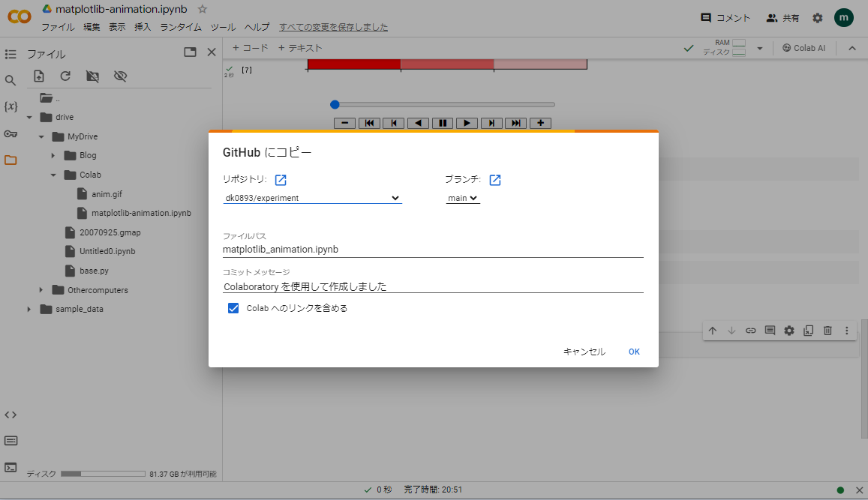Open the table of contents sidebar icon

[11, 54]
